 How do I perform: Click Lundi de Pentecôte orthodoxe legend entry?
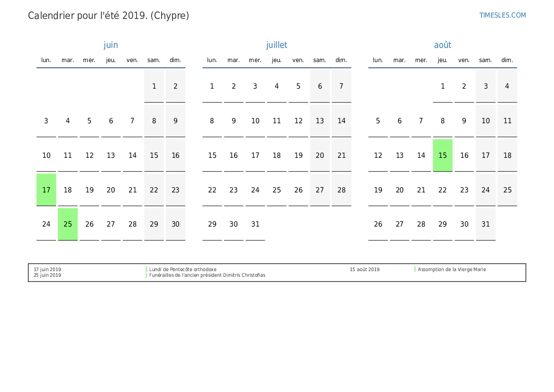(182, 269)
